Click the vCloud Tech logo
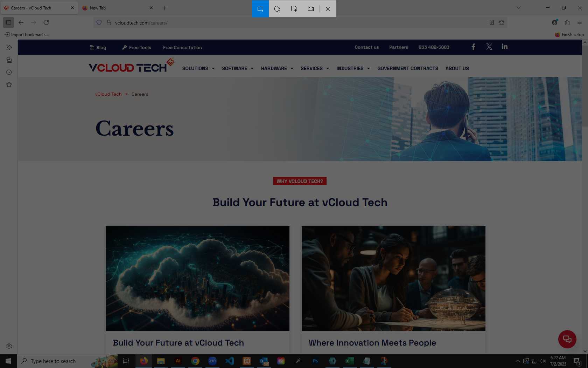This screenshot has height=368, width=588. click(131, 66)
